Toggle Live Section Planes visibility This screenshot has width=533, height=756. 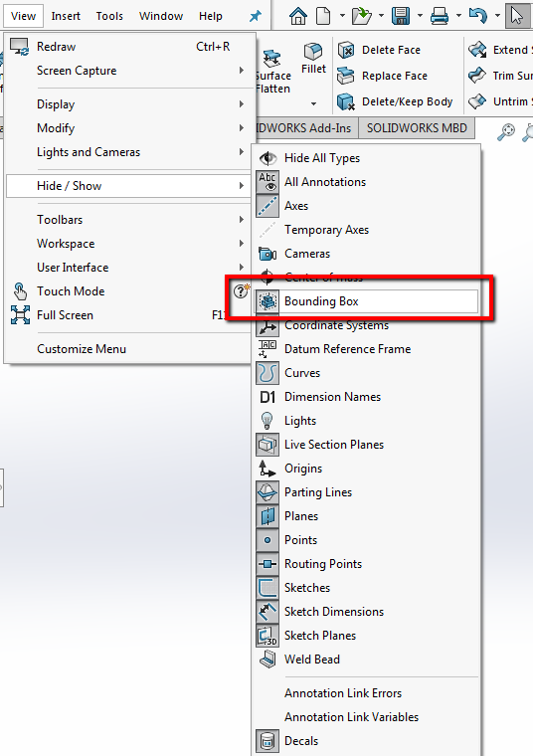367,445
